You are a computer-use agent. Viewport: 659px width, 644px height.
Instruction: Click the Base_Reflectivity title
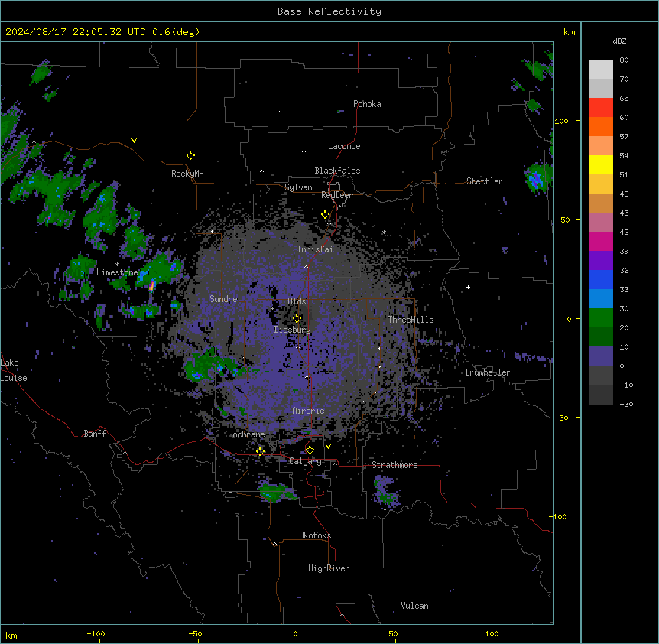coord(329,11)
